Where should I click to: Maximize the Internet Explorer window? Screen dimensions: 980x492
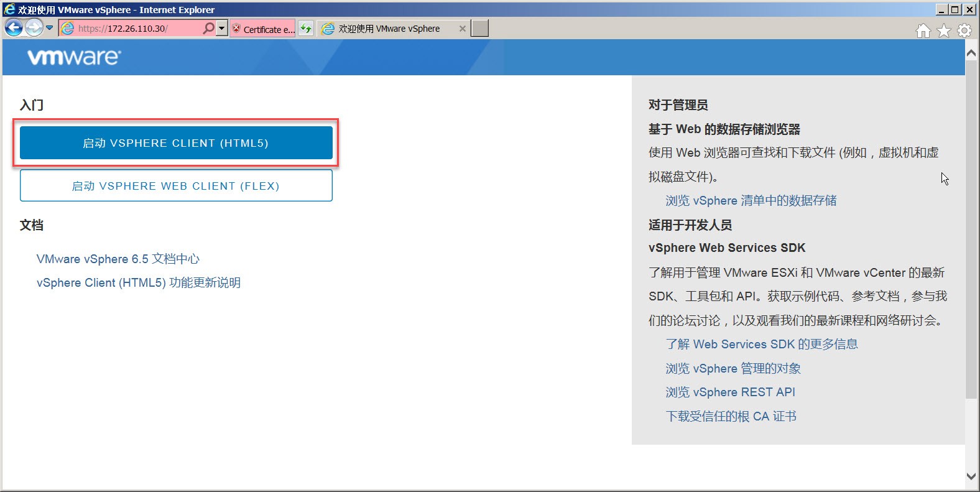[x=955, y=9]
